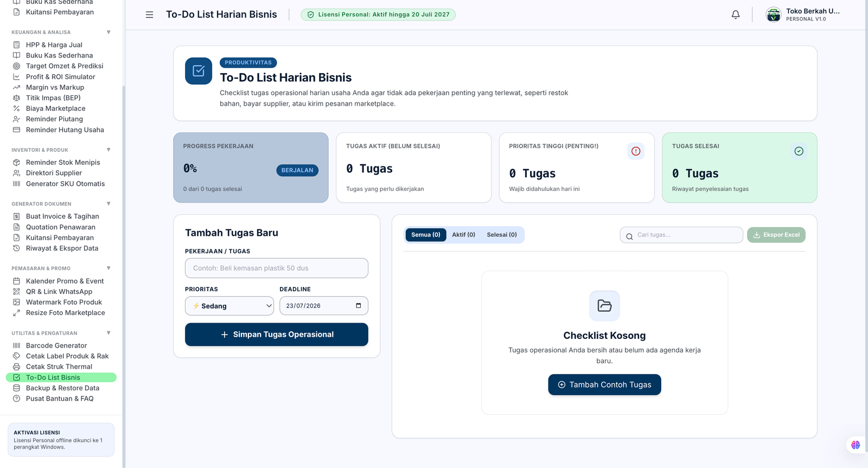The height and width of the screenshot is (468, 868).
Task: Collapse Generator Dokumen section arrow
Action: (108, 204)
